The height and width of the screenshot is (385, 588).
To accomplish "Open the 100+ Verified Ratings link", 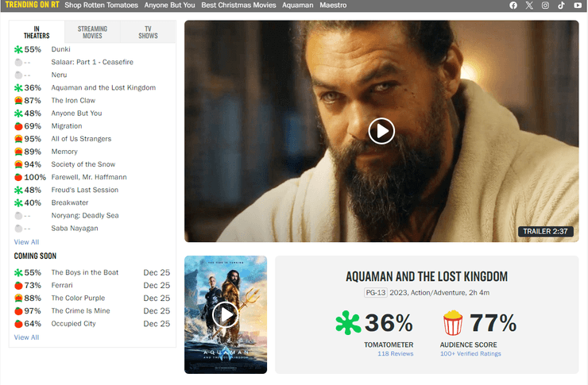I will (x=470, y=353).
